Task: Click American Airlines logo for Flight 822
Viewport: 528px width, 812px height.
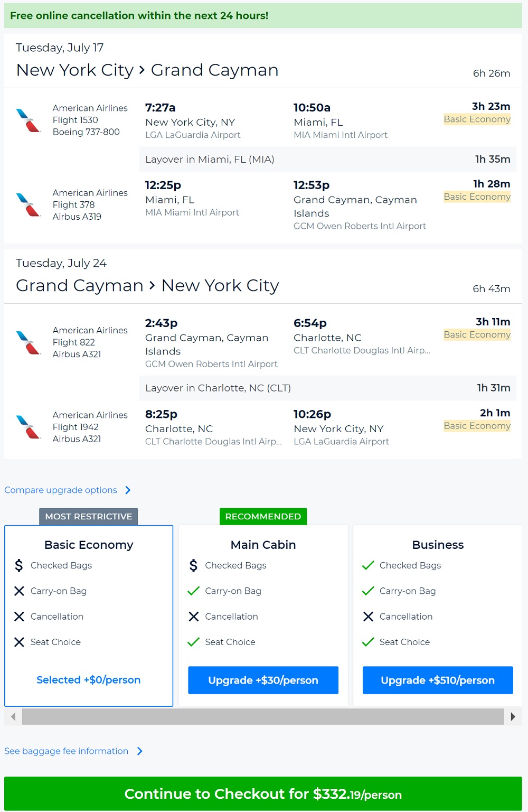Action: pyautogui.click(x=29, y=342)
